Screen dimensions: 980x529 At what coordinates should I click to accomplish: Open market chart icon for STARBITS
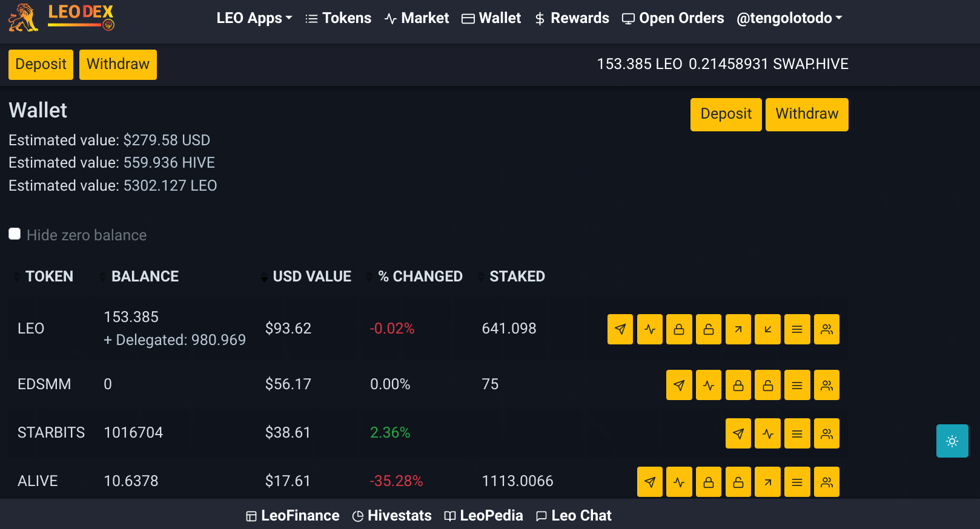click(767, 433)
